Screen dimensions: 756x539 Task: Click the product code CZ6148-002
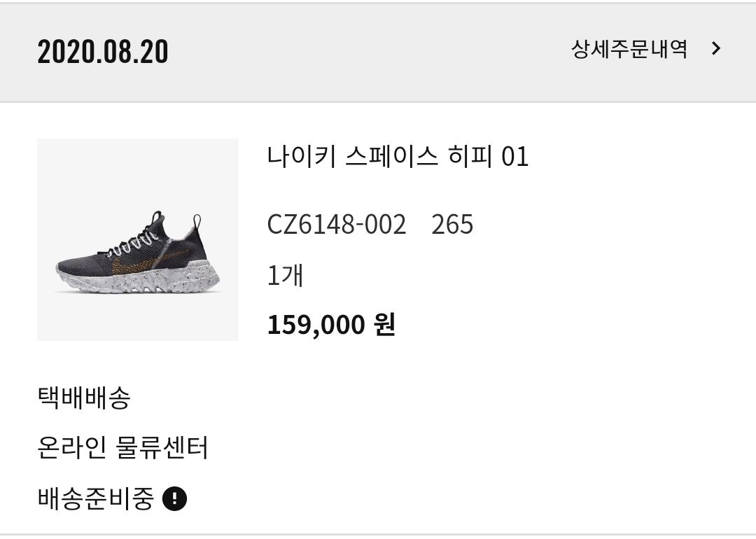[x=337, y=225]
